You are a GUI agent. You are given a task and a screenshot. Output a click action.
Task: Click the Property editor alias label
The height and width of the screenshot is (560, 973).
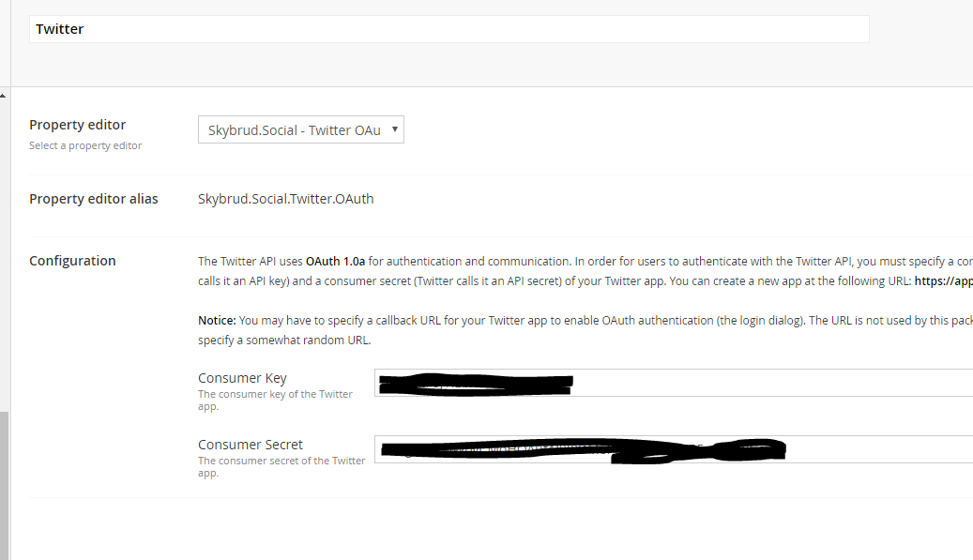click(94, 199)
